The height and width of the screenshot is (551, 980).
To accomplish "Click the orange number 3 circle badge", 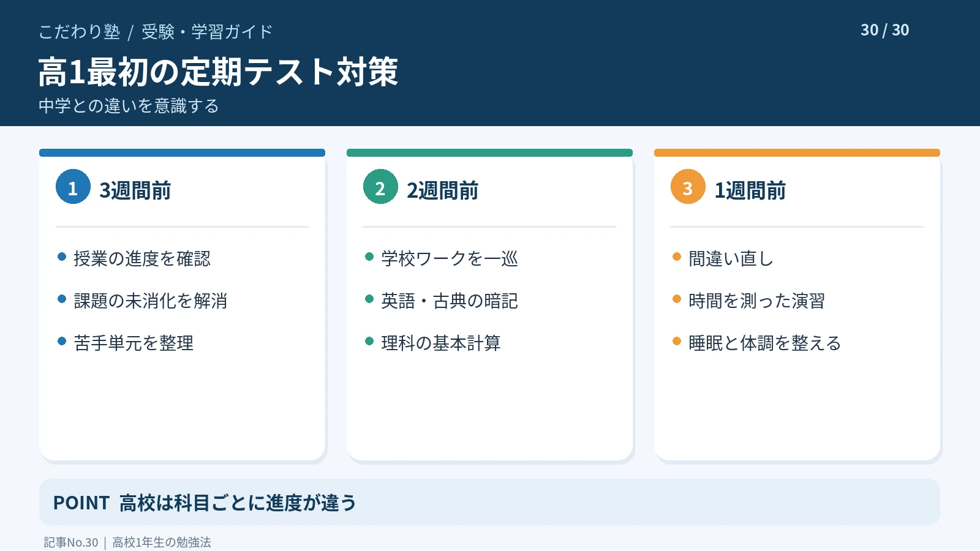I will (688, 187).
